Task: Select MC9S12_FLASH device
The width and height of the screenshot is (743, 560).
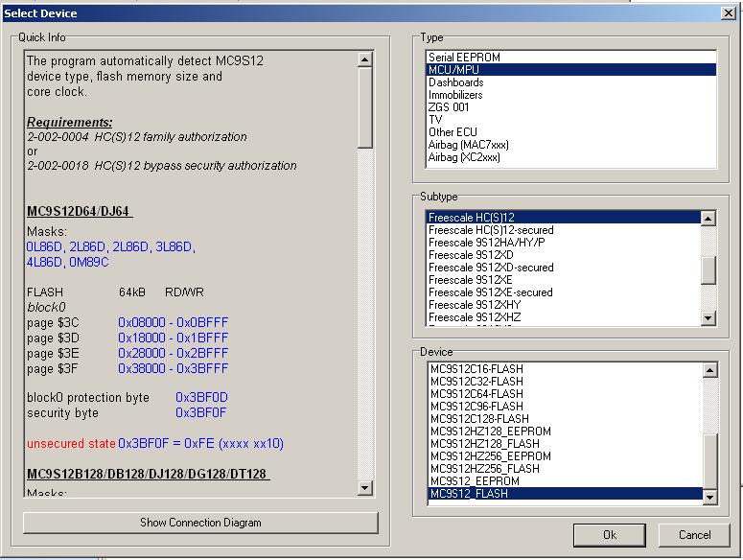Action: 565,494
